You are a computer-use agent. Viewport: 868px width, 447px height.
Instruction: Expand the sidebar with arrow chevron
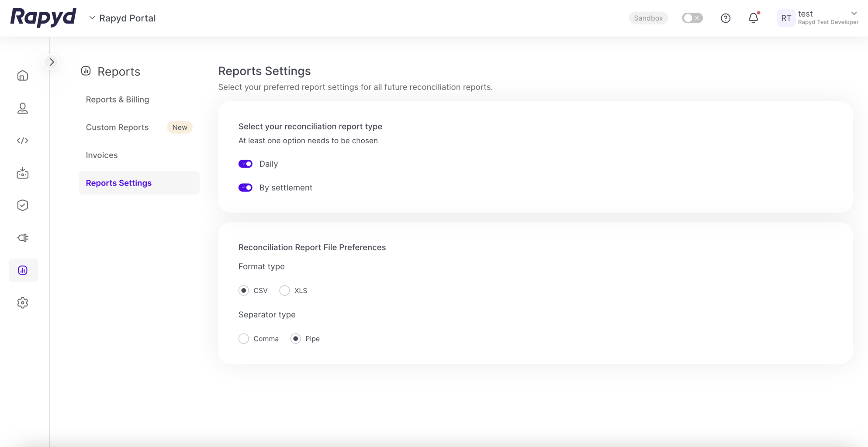(x=52, y=62)
